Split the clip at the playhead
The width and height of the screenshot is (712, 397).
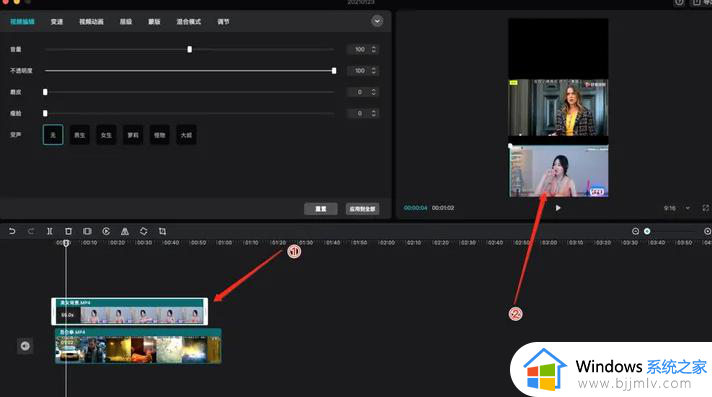[x=49, y=231]
